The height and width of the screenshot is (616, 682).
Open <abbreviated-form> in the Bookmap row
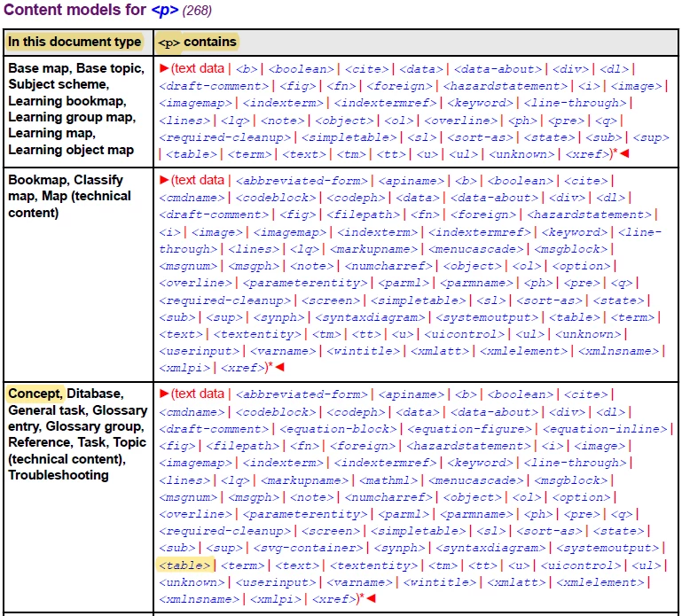point(302,181)
